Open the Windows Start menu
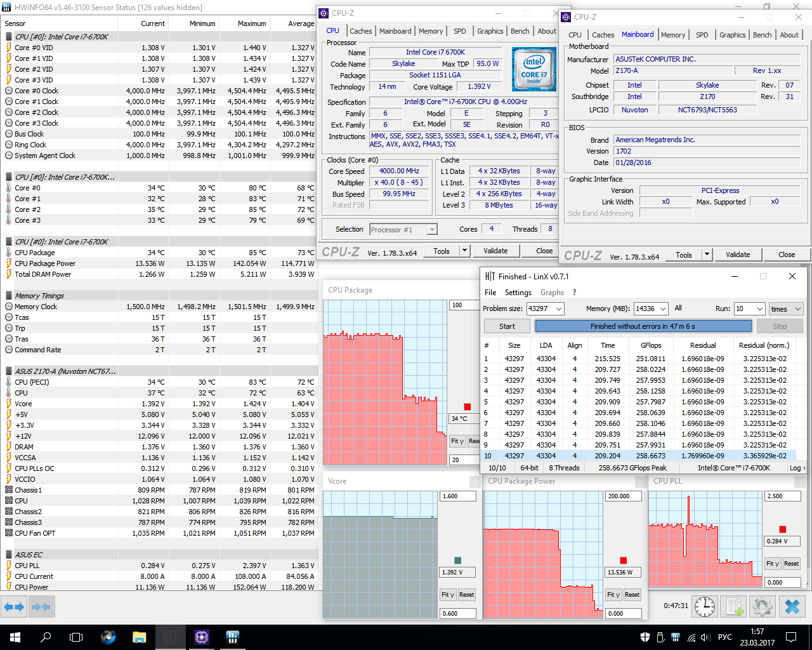The image size is (812, 650). (x=15, y=637)
